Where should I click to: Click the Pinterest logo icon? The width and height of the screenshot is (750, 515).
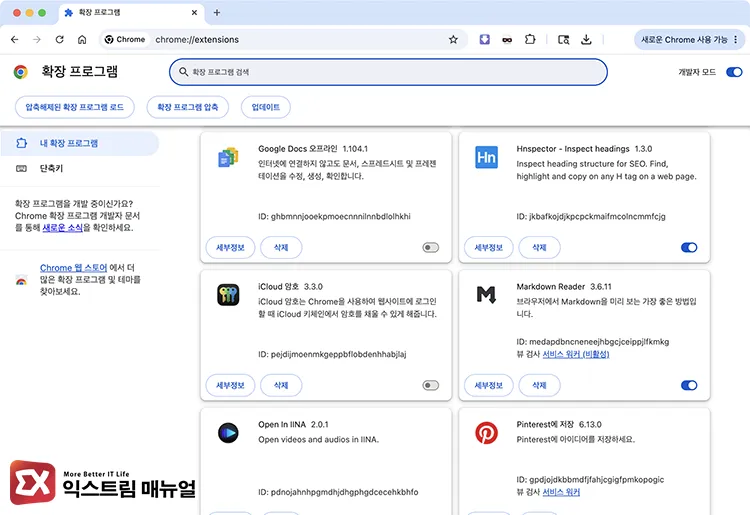486,433
